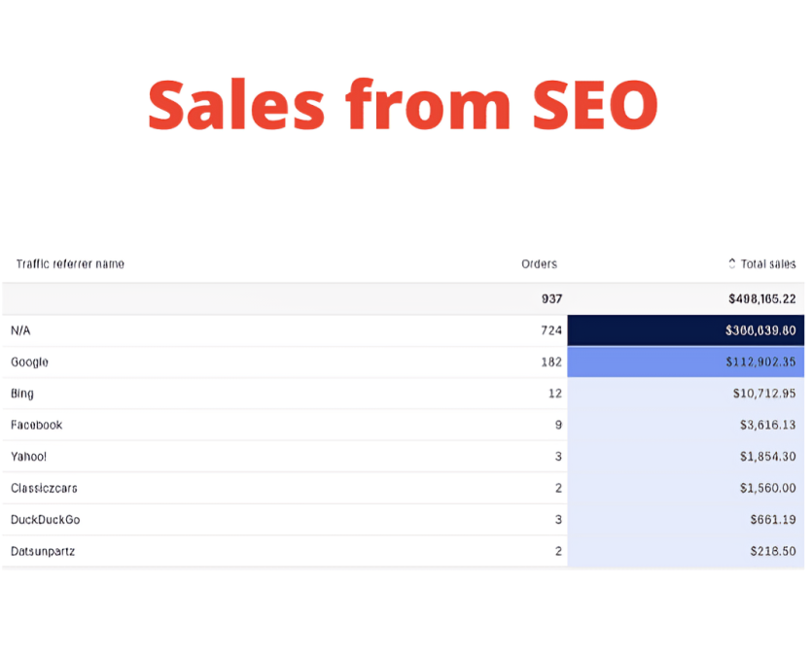Click the Facebook referrer name
The height and width of the screenshot is (654, 812).
click(x=36, y=425)
